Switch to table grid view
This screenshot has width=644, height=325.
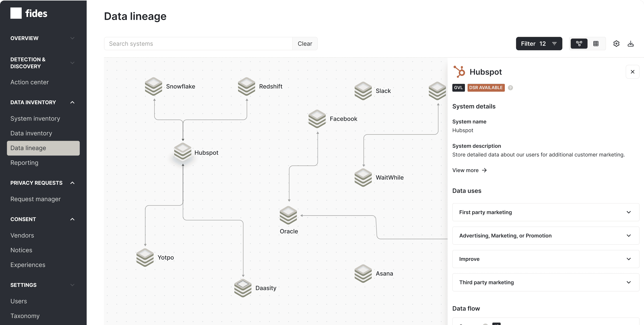coord(596,44)
